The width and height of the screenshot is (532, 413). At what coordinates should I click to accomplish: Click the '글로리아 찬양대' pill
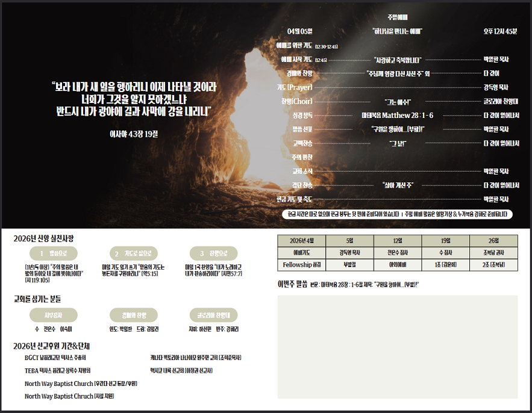pos(214,315)
